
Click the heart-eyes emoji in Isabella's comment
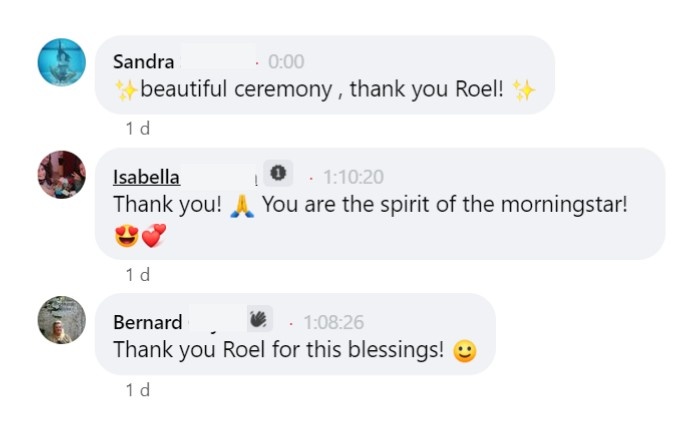tap(126, 237)
